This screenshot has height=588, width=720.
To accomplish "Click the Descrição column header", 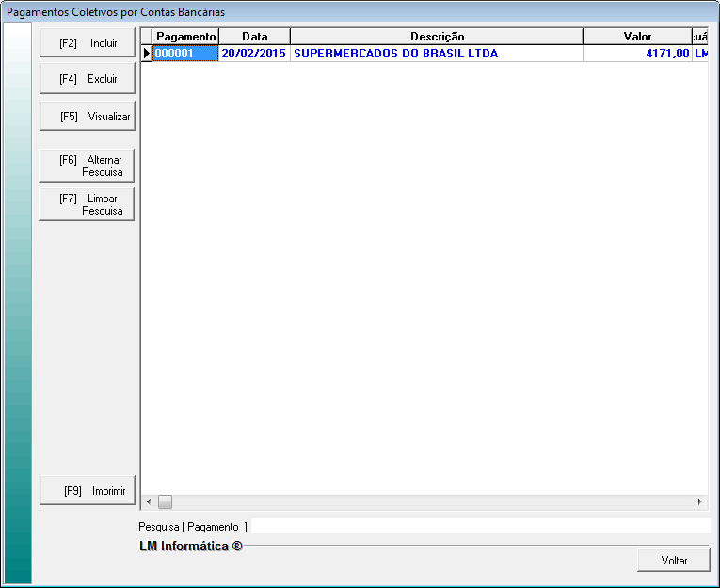I will click(436, 37).
